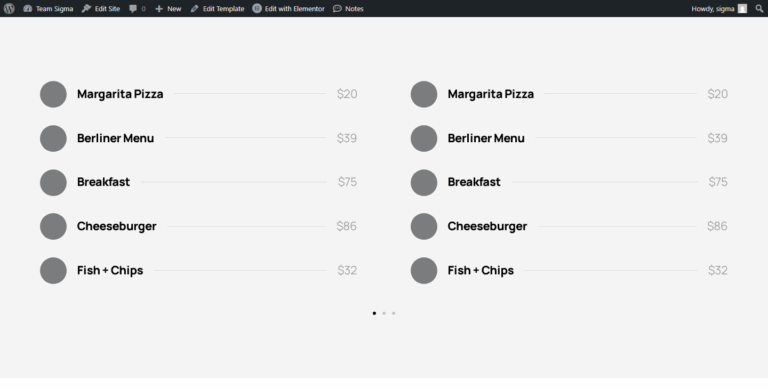The height and width of the screenshot is (390, 768).
Task: Open the WordPress logo menu
Action: coord(9,8)
